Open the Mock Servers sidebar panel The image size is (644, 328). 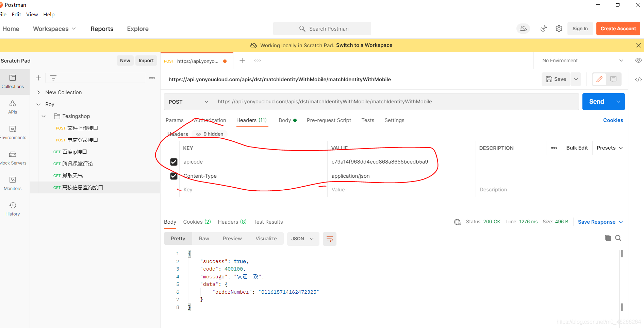tap(13, 158)
